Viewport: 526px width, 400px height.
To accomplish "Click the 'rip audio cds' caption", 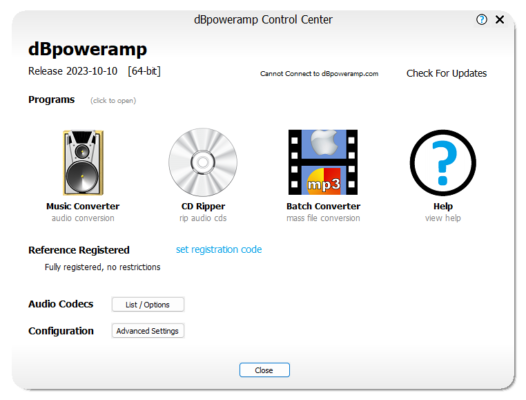I will (x=203, y=218).
